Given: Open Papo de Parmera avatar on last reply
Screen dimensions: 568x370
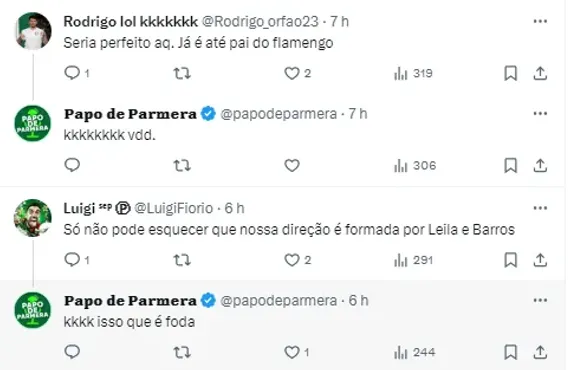Looking at the screenshot, I should (x=33, y=310).
